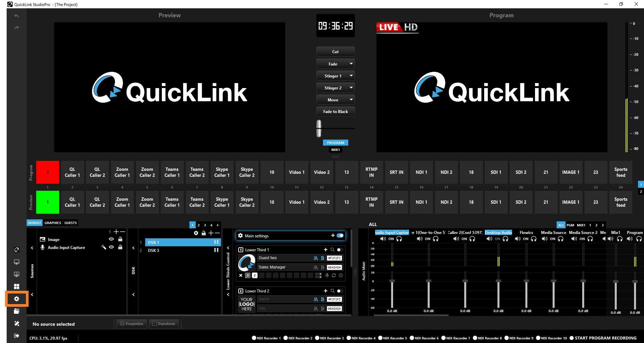The image size is (644, 343).
Task: Toggle the ON button for Media Source
Action: tap(553, 239)
